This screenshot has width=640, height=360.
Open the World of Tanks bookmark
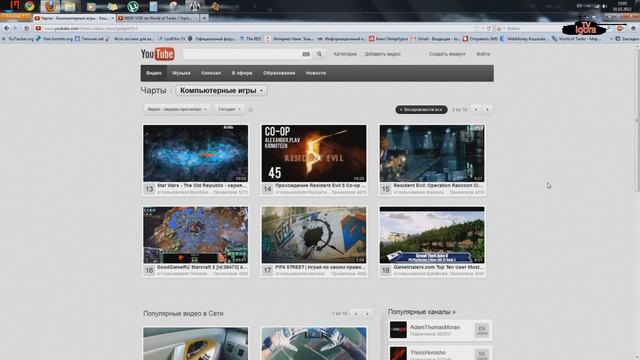click(x=576, y=39)
